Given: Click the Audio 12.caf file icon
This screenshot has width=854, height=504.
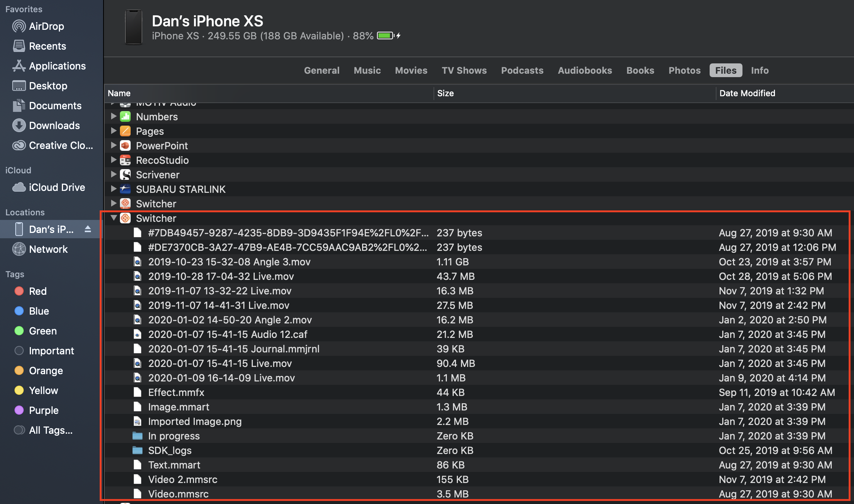Looking at the screenshot, I should pos(137,334).
